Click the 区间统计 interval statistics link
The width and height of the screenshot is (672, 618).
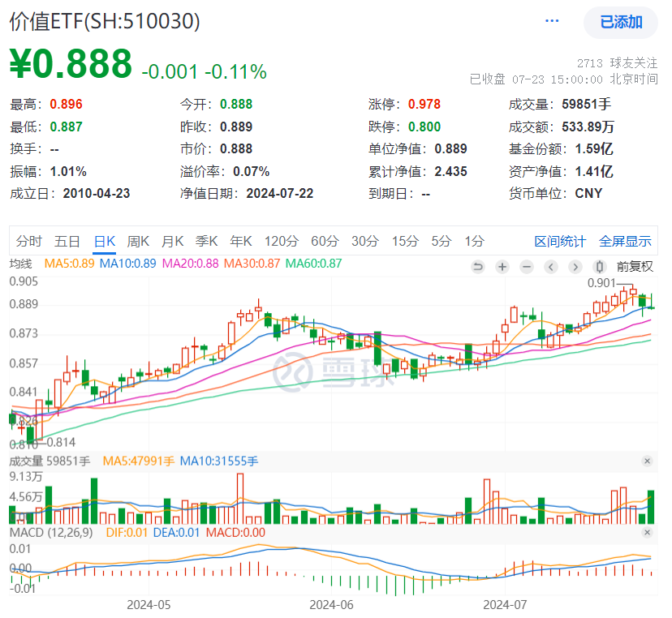[x=562, y=241]
